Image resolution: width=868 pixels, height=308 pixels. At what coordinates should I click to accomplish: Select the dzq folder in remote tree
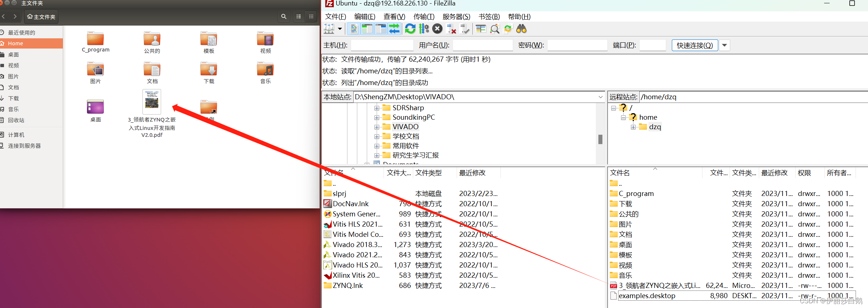[655, 127]
